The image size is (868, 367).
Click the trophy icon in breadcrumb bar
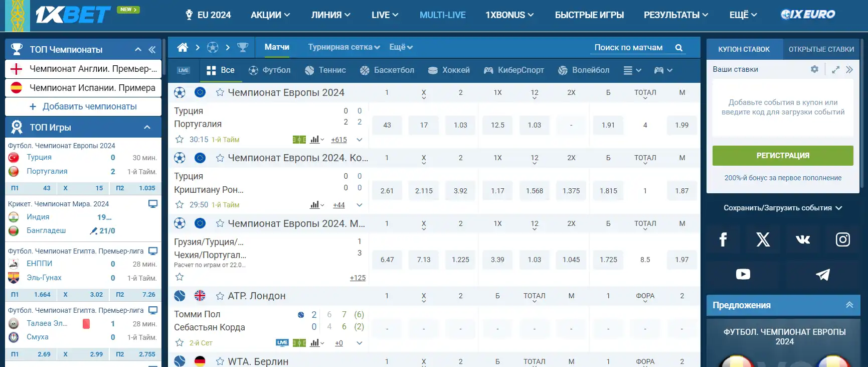243,47
